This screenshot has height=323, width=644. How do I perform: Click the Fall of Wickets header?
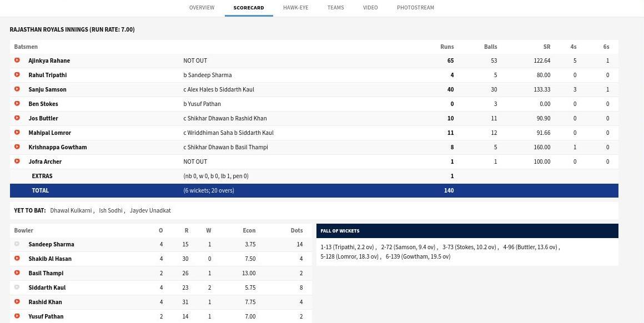coord(340,231)
